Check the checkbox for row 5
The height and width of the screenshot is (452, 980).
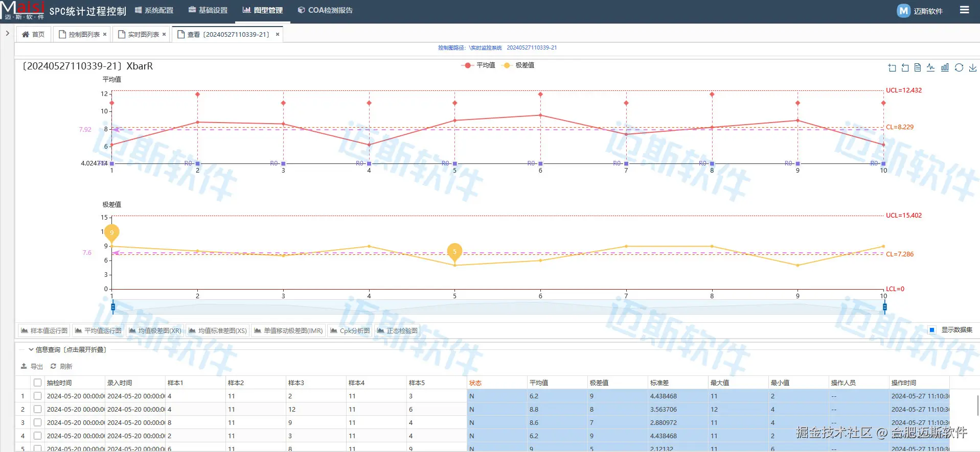click(37, 448)
